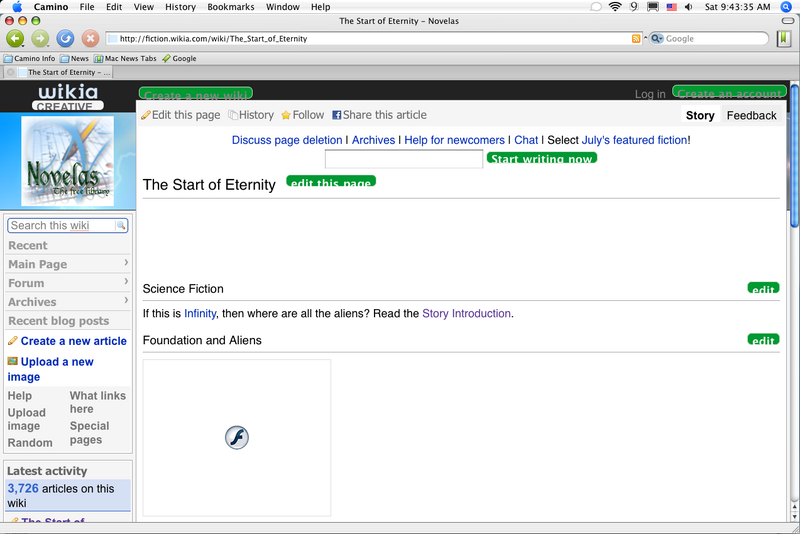The height and width of the screenshot is (534, 800).
Task: Click the display icon in menu bar
Action: pyautogui.click(x=653, y=7)
